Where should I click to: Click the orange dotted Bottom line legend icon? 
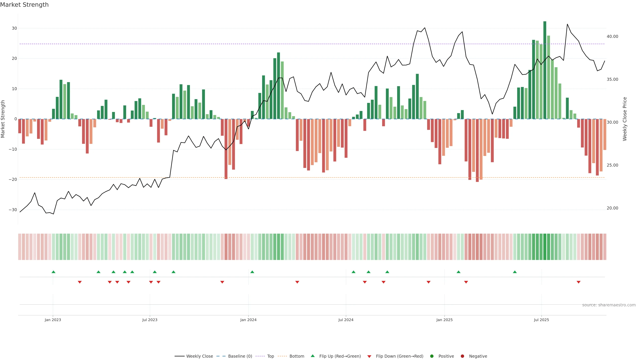click(x=282, y=356)
